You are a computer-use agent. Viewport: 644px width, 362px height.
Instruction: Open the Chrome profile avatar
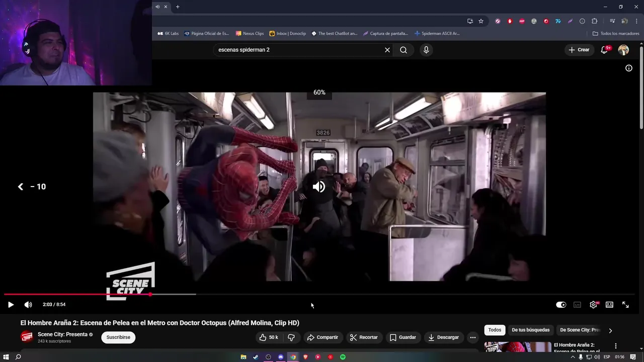[x=624, y=21]
